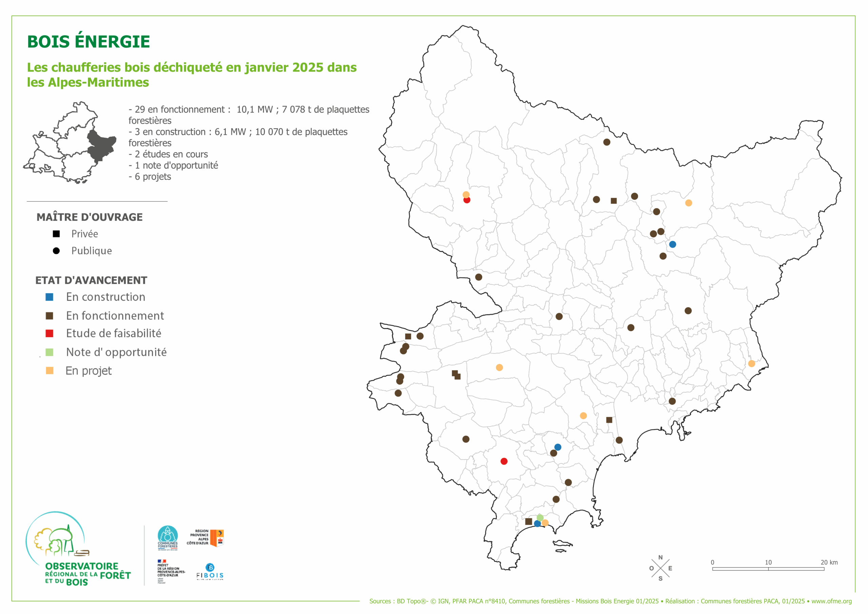Click the black square Privée symbol
This screenshot has height=614, width=868.
click(56, 234)
